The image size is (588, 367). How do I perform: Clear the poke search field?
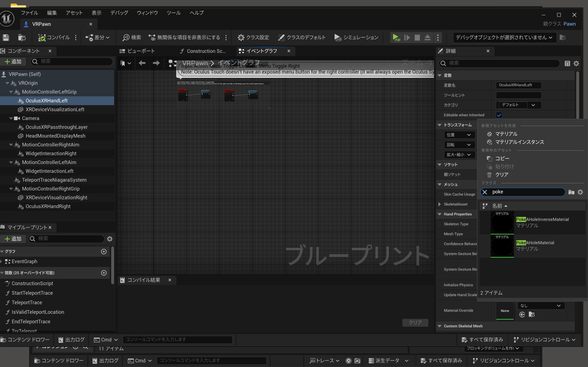485,192
